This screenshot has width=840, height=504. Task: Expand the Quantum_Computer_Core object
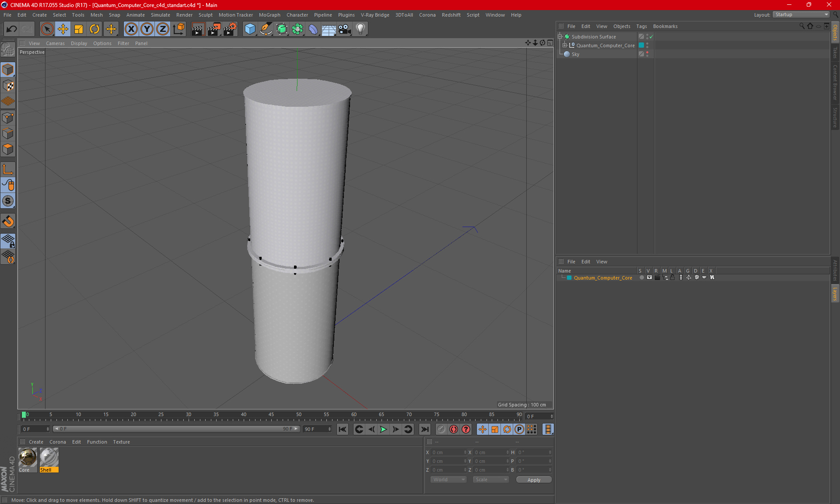pos(565,45)
